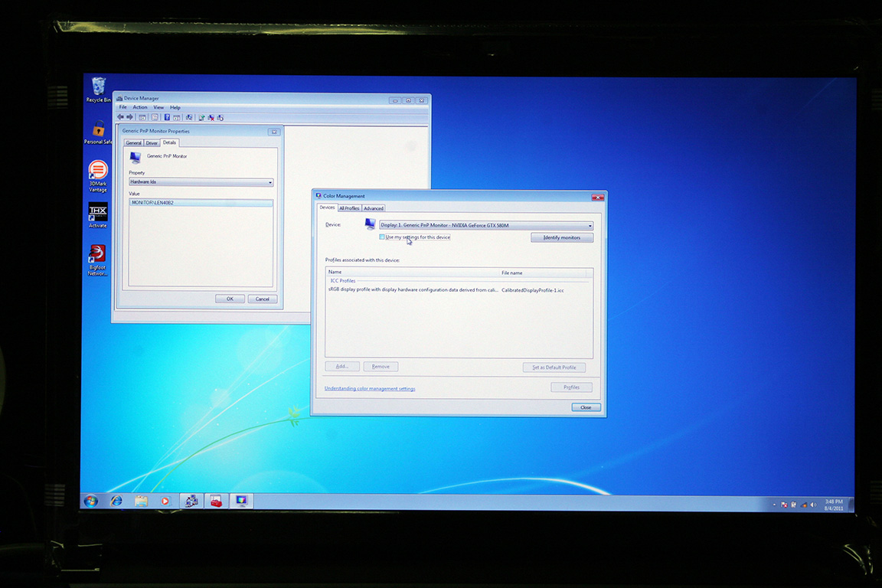Select the MONITOR\LEN40B2 value row
This screenshot has width=882, height=588.
tap(201, 203)
